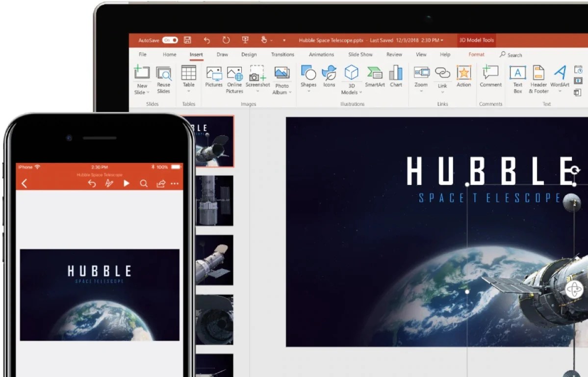The image size is (588, 377).
Task: Expand the WordArt dropdown arrow
Action: pyautogui.click(x=560, y=91)
